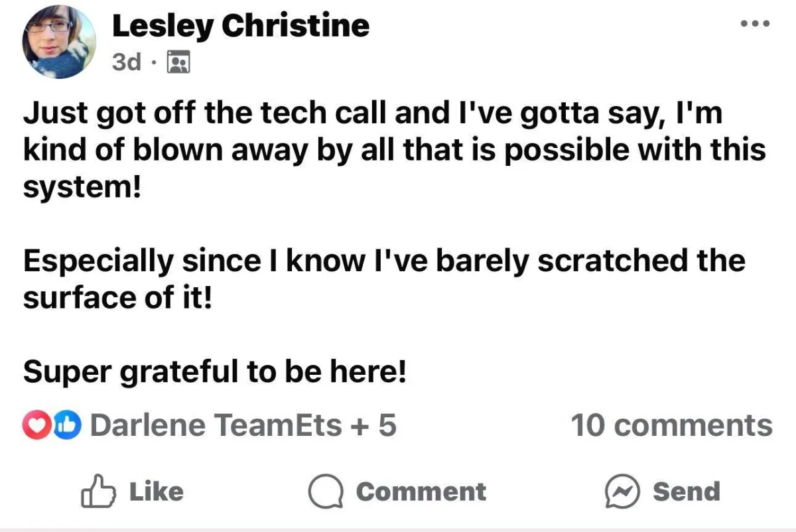796x532 pixels.
Task: Open the three-dot post options menu
Action: [756, 23]
